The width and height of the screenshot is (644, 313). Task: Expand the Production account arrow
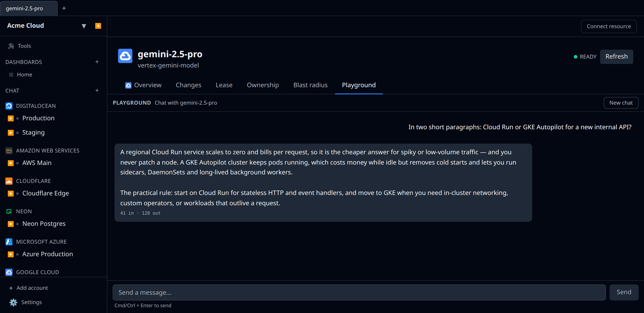11,118
